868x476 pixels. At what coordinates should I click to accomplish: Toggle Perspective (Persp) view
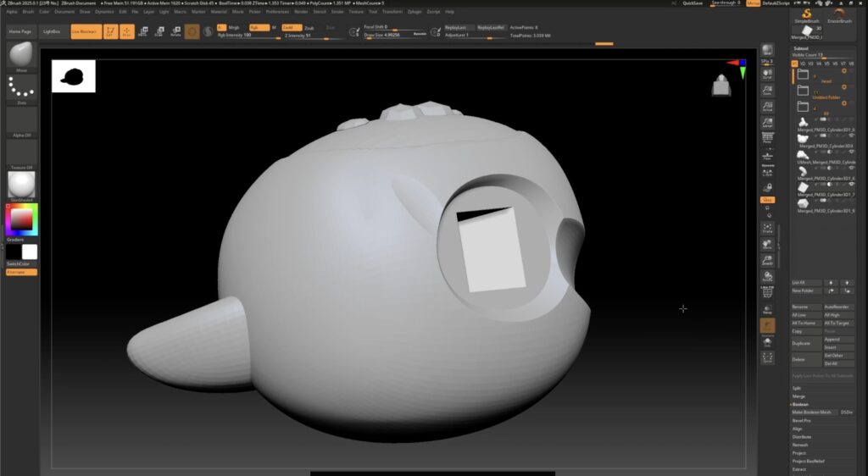(766, 139)
